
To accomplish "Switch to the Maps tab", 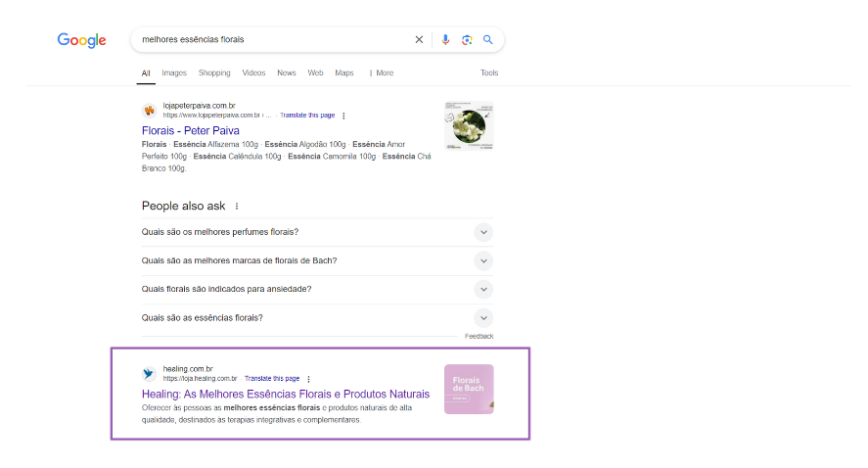I will [x=343, y=72].
